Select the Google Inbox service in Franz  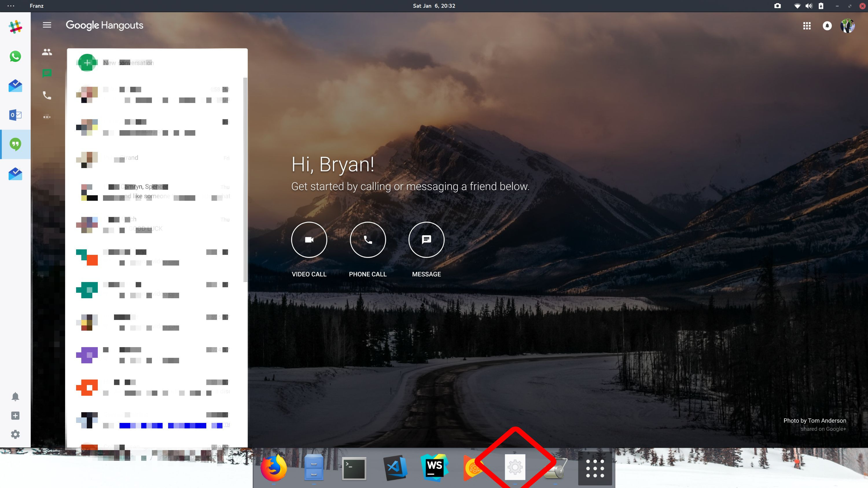[x=15, y=86]
